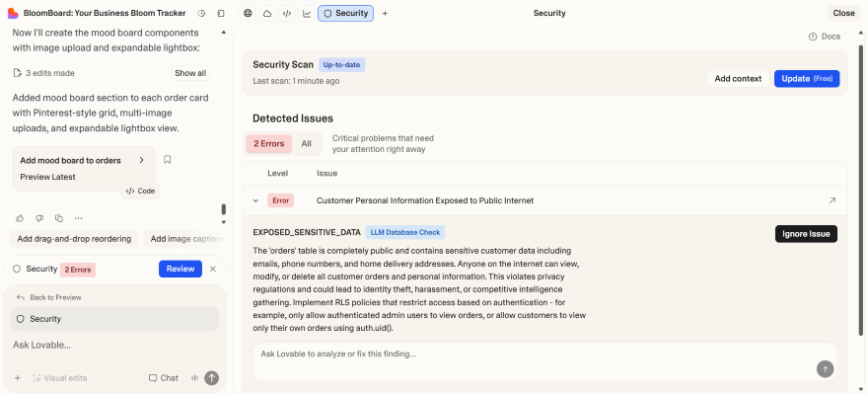
Task: Click the Ask Lovable to fix finding field
Action: (x=533, y=354)
